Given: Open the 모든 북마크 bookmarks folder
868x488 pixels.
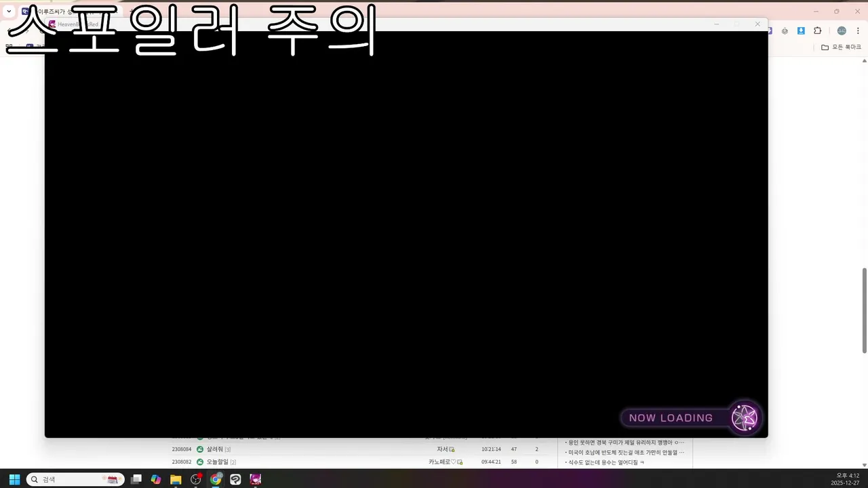Looking at the screenshot, I should 841,47.
